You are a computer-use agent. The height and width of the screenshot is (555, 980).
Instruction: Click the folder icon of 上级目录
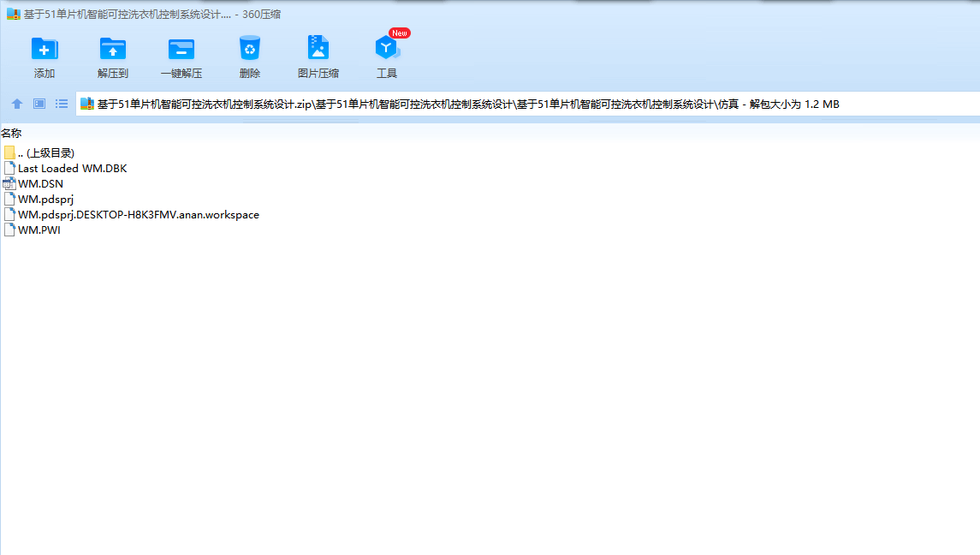click(x=9, y=152)
